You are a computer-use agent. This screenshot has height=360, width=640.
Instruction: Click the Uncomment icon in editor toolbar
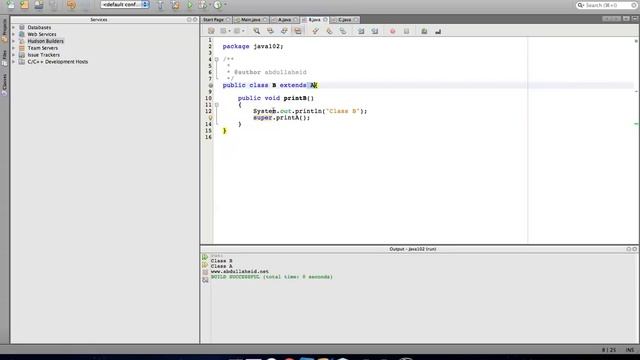point(438,31)
